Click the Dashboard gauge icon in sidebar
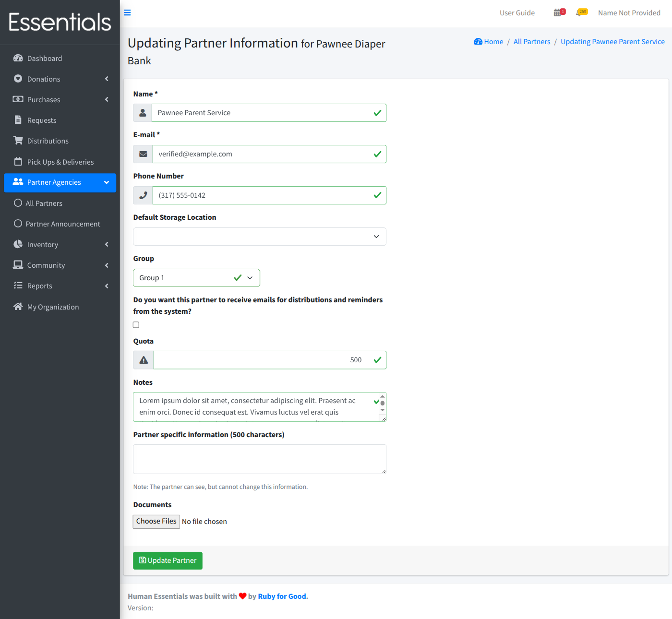Screen dimensions: 672x619 point(18,58)
